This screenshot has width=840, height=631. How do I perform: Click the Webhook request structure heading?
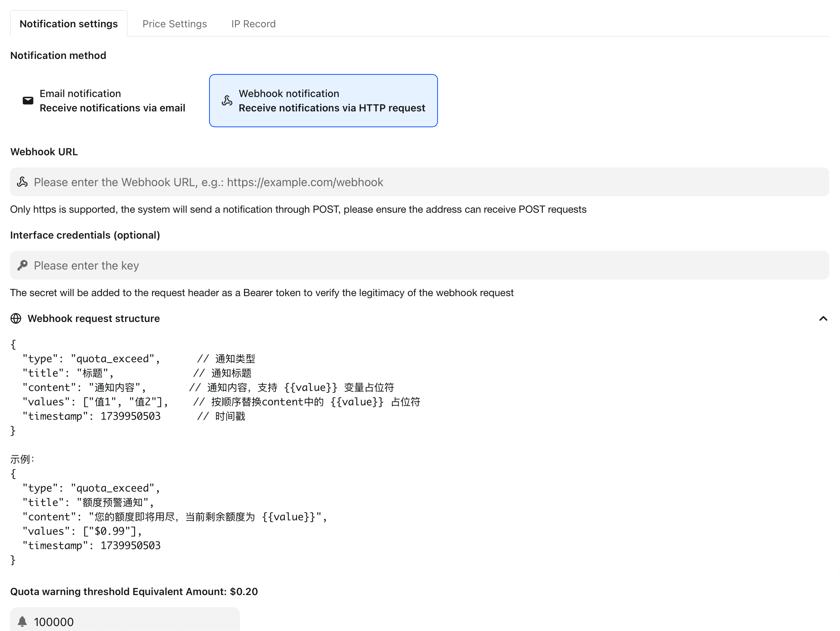93,318
